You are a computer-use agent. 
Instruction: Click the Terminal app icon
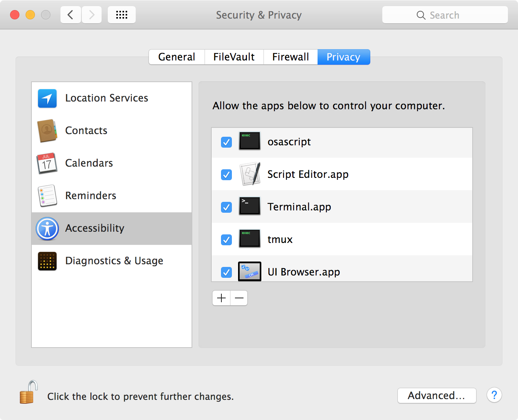click(249, 206)
